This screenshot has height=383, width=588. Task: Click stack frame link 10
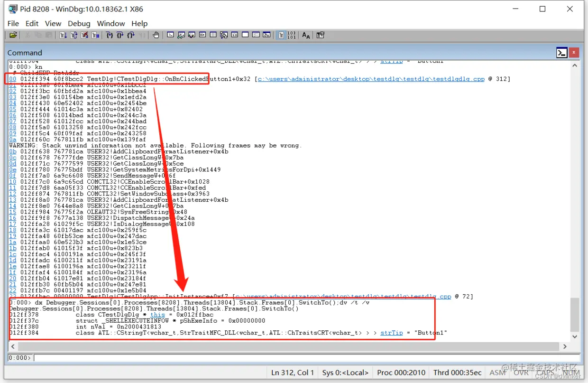pos(13,182)
